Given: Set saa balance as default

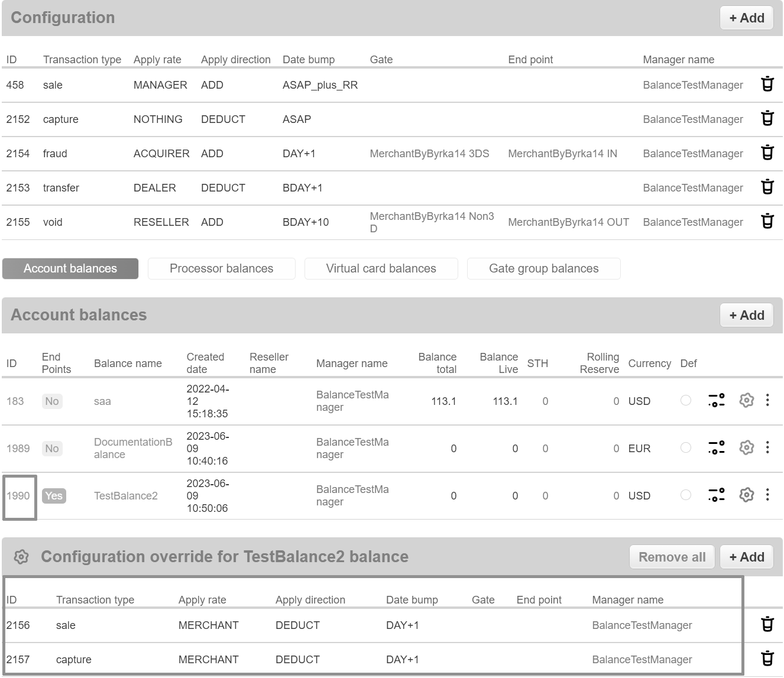Looking at the screenshot, I should [x=685, y=401].
